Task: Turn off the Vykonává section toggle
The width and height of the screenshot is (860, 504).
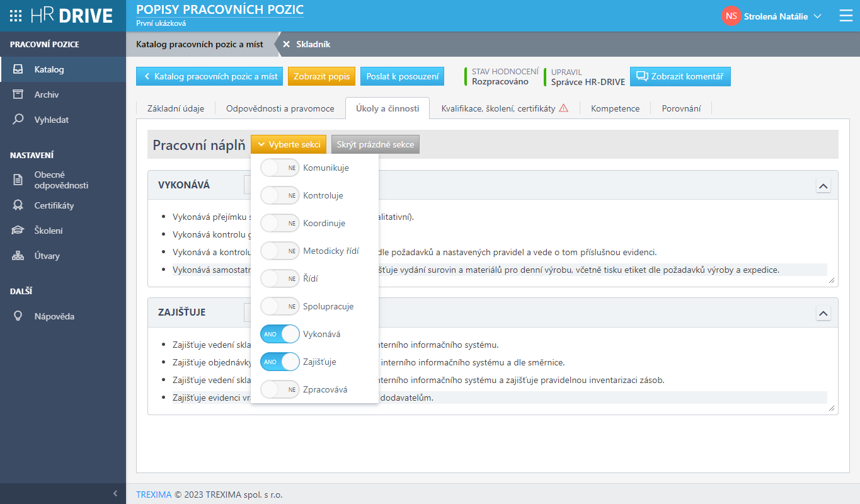Action: pos(280,334)
